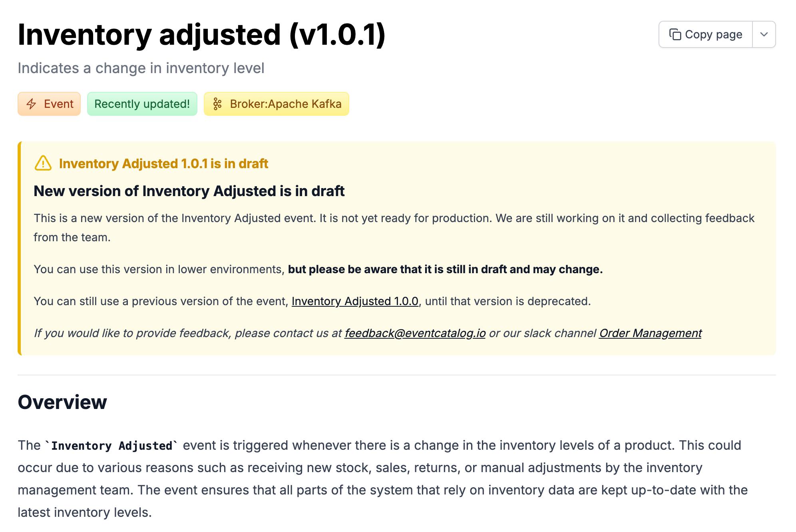Expand the dropdown chevron beside Copy page
796x532 pixels.
(764, 35)
